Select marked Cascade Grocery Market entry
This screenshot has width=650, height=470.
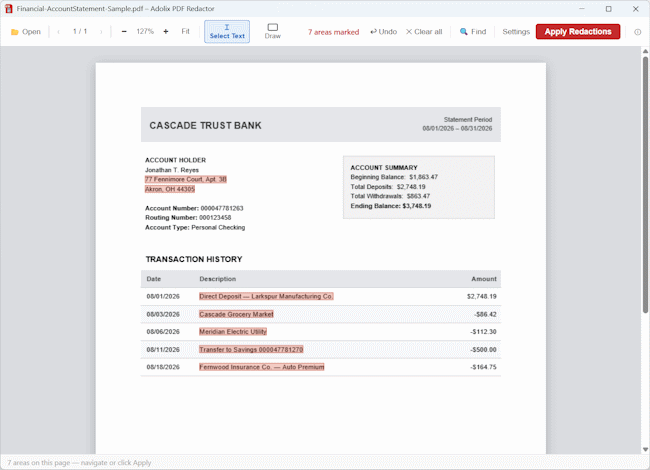point(236,314)
